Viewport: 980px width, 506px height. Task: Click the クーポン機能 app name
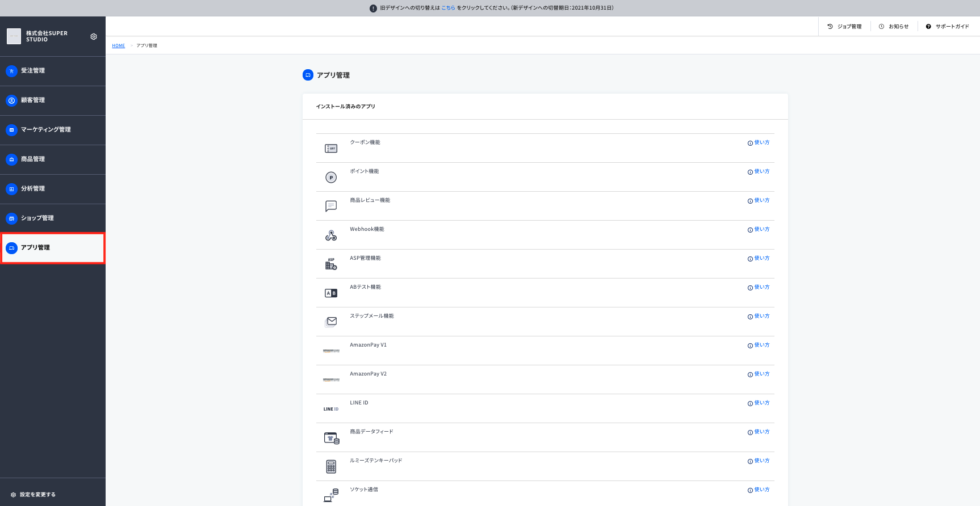365,142
